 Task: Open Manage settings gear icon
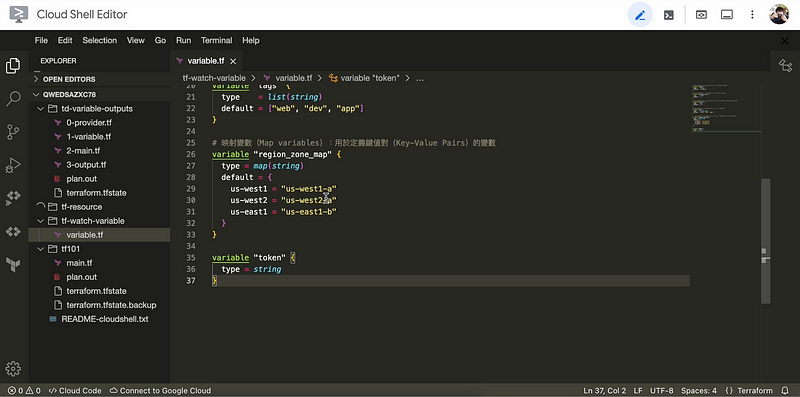pyautogui.click(x=13, y=368)
